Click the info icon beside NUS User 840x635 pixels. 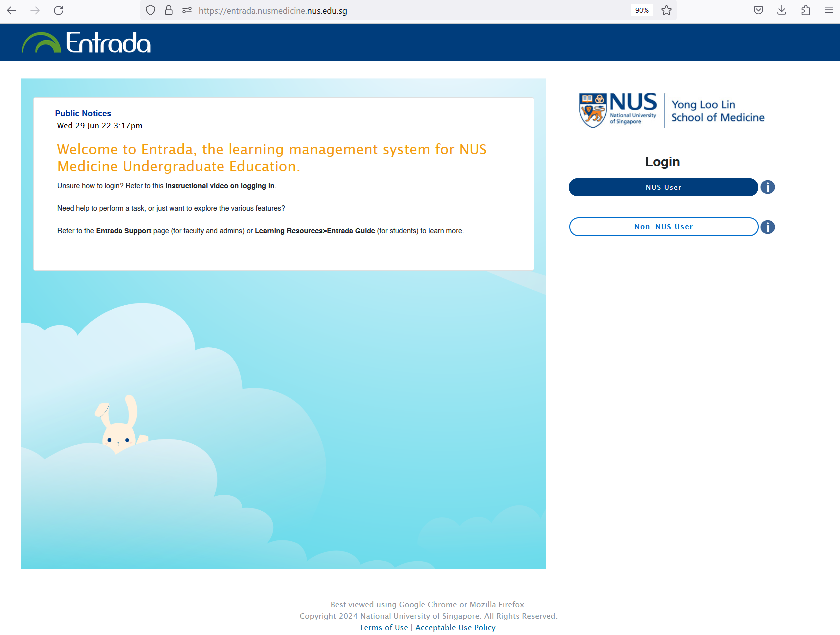coord(768,187)
